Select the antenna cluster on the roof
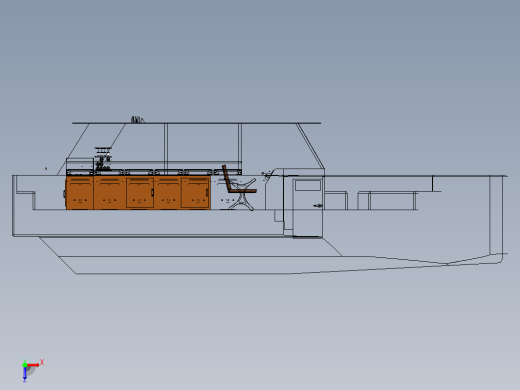520x390 pixels. coord(137,120)
